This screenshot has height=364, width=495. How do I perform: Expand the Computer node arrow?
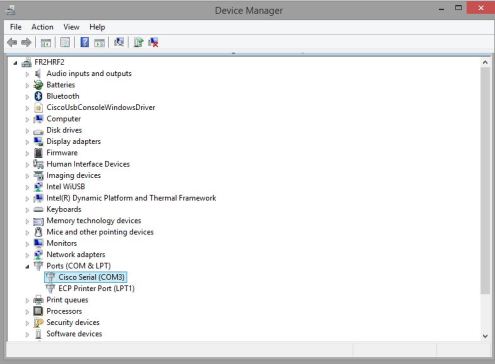(27, 119)
